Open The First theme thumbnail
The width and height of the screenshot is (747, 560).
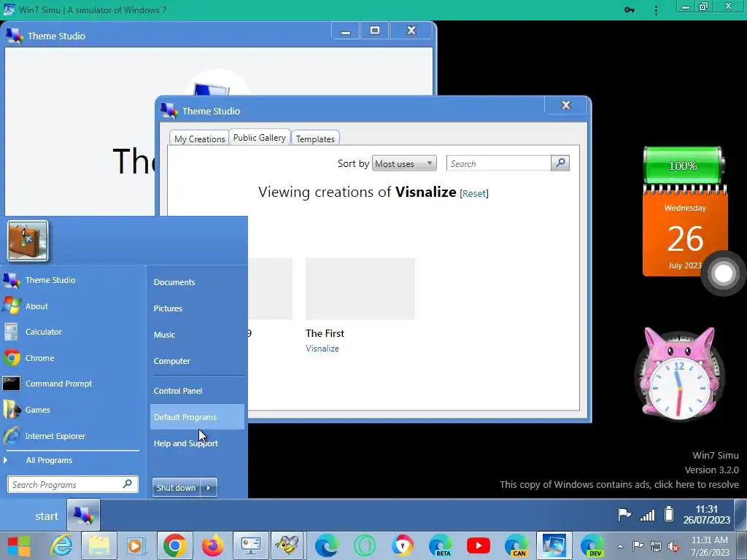(x=360, y=289)
